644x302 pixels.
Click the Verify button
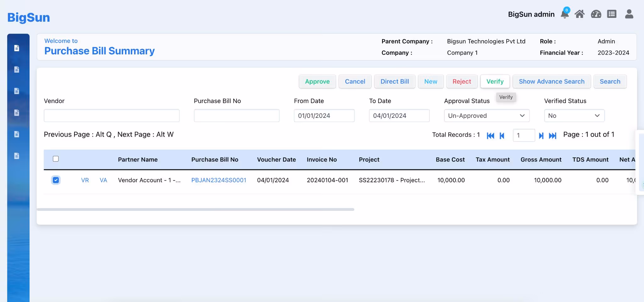pyautogui.click(x=495, y=81)
